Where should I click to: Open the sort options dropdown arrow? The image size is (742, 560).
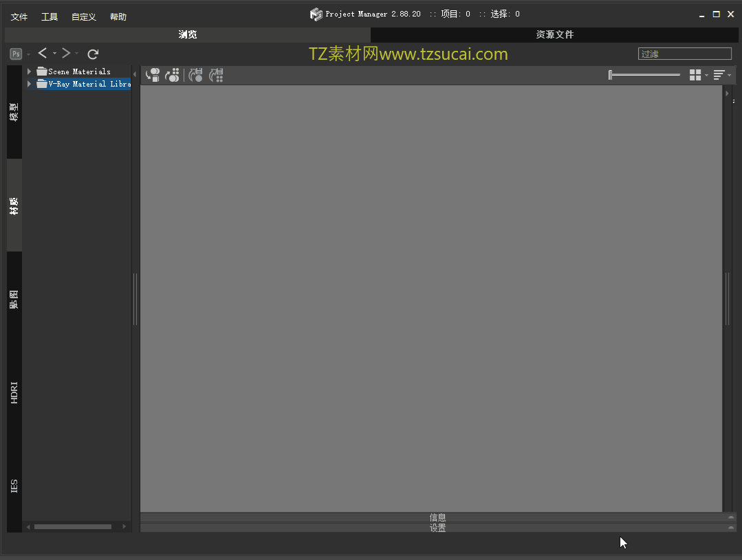729,75
